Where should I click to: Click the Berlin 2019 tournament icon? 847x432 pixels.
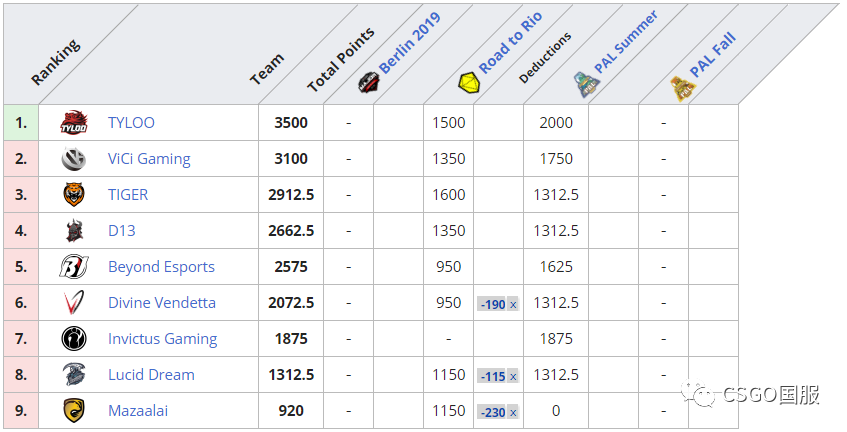(369, 82)
